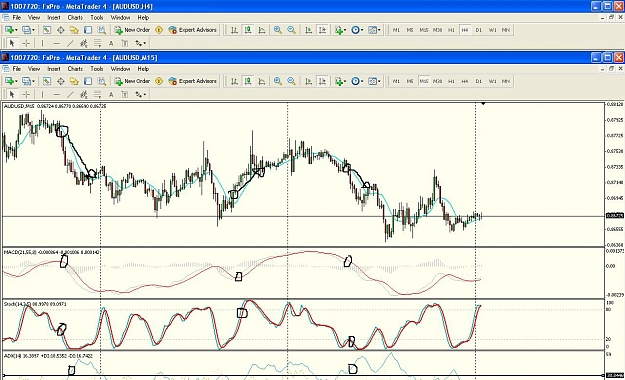Select the vertical line tool in M15 window
The height and width of the screenshot is (380, 625).
pyautogui.click(x=43, y=95)
